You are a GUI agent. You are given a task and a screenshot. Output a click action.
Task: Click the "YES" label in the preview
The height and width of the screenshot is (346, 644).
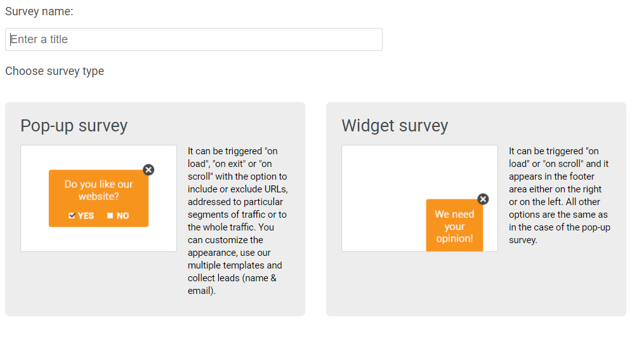pos(86,216)
